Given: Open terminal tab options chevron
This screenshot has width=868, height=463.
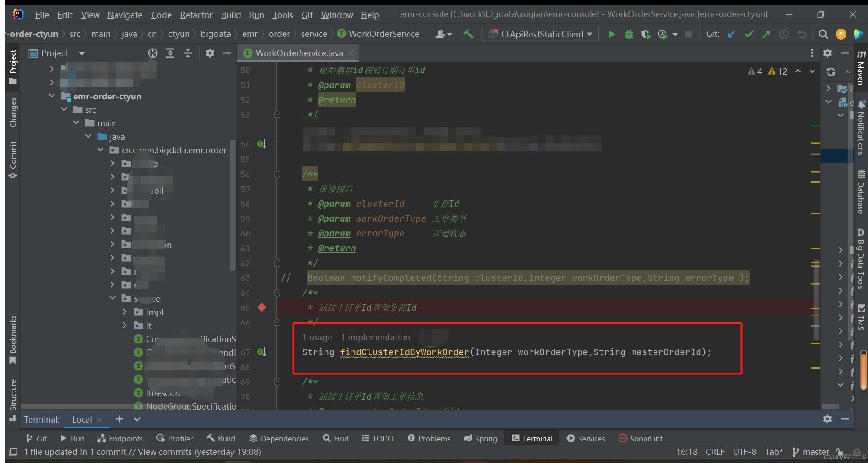Looking at the screenshot, I should click(137, 419).
